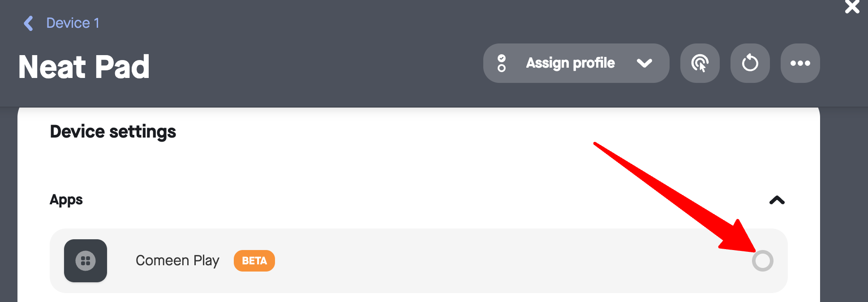The image size is (868, 302).
Task: Click the red arrow annotation pointing to the toggle
Action: tap(676, 197)
